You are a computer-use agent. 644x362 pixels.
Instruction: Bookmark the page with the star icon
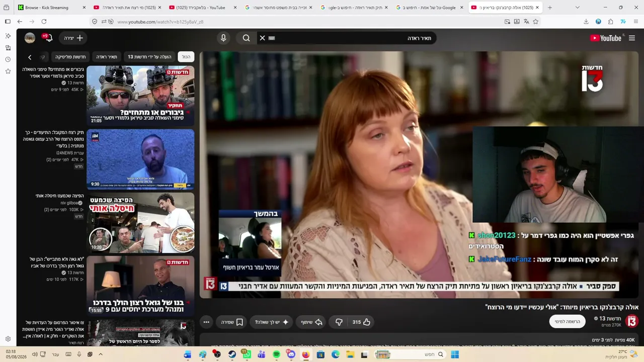[x=535, y=22]
